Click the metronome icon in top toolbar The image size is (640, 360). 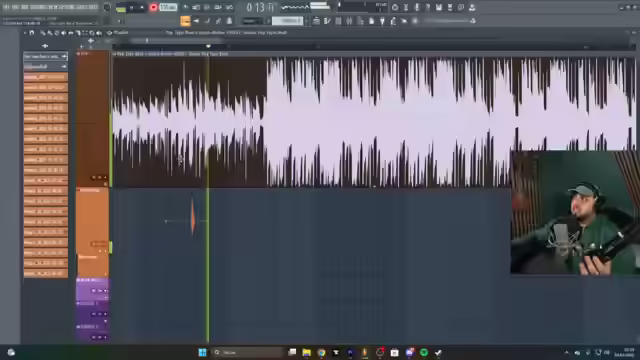[185, 7]
